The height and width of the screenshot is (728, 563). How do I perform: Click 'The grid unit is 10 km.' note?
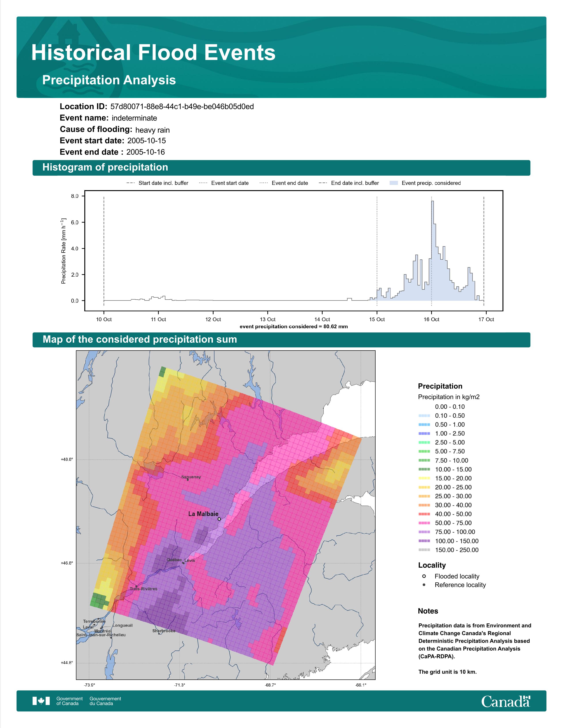448,672
